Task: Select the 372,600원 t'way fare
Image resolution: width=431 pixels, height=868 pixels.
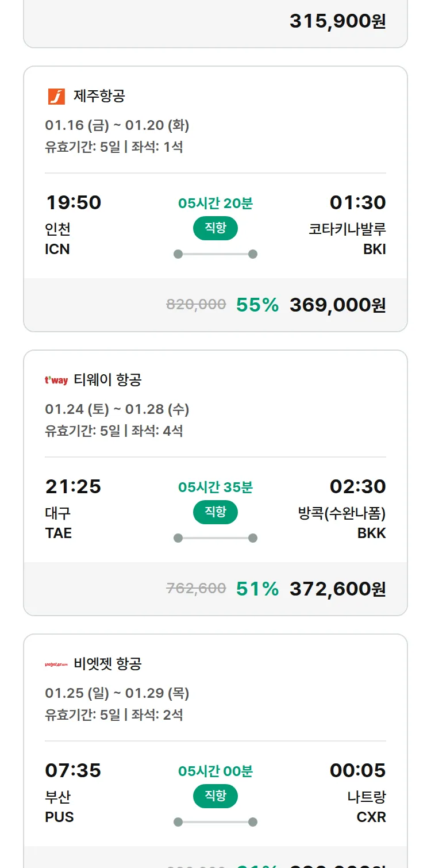Action: 337,589
